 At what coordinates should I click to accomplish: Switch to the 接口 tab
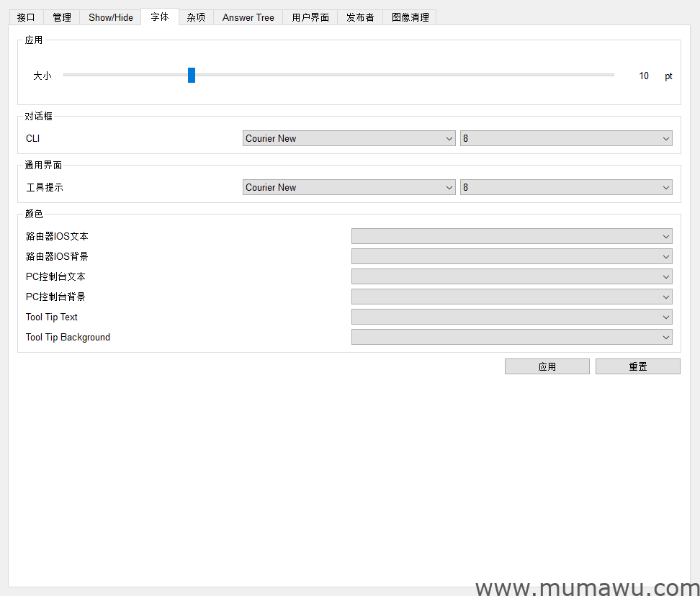(26, 17)
